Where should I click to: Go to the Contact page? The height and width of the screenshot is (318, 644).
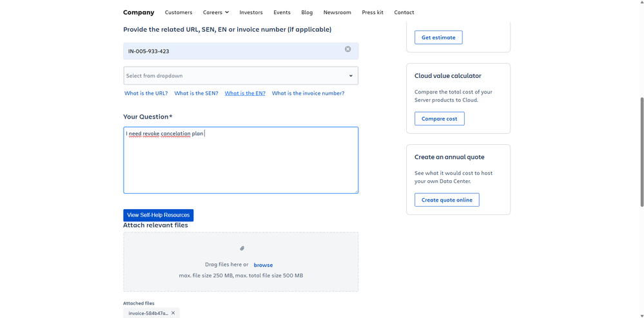click(404, 12)
